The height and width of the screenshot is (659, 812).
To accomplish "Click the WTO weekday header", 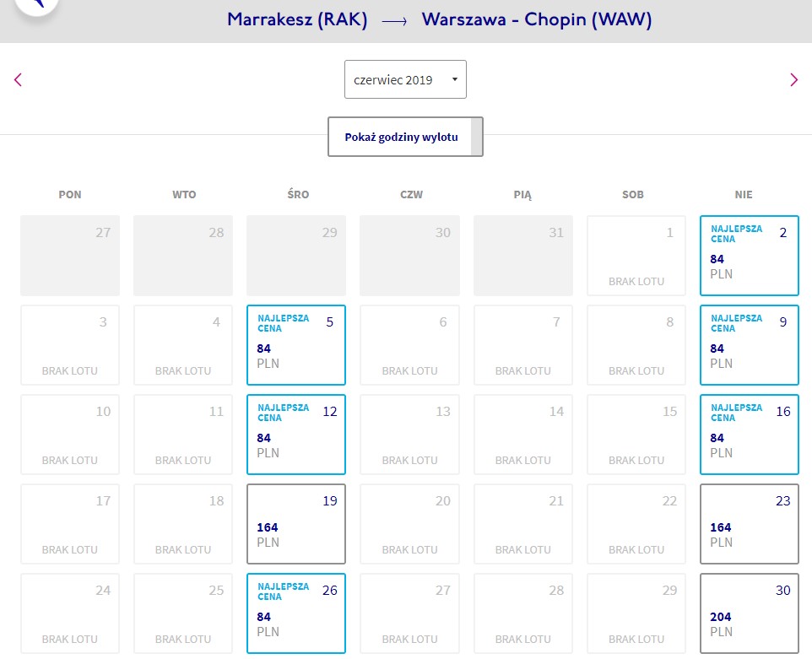I will pos(184,195).
